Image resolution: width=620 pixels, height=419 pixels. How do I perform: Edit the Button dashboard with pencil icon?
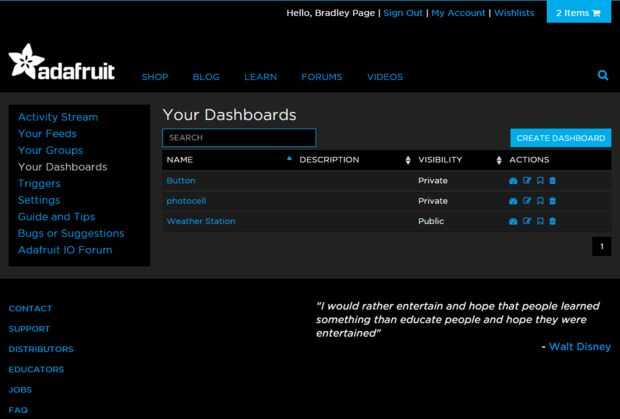point(527,180)
